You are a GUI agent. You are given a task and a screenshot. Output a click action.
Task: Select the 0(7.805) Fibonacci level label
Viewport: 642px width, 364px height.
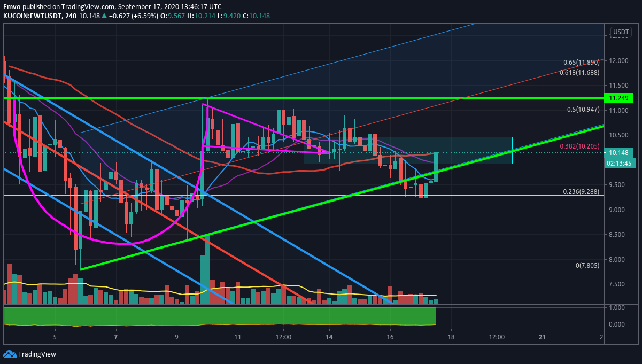[x=587, y=265]
